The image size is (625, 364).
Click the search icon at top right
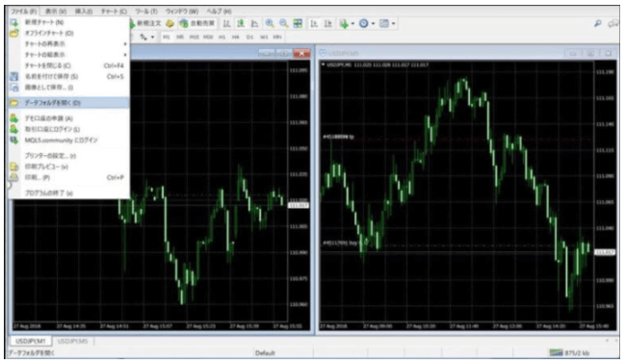pos(598,23)
